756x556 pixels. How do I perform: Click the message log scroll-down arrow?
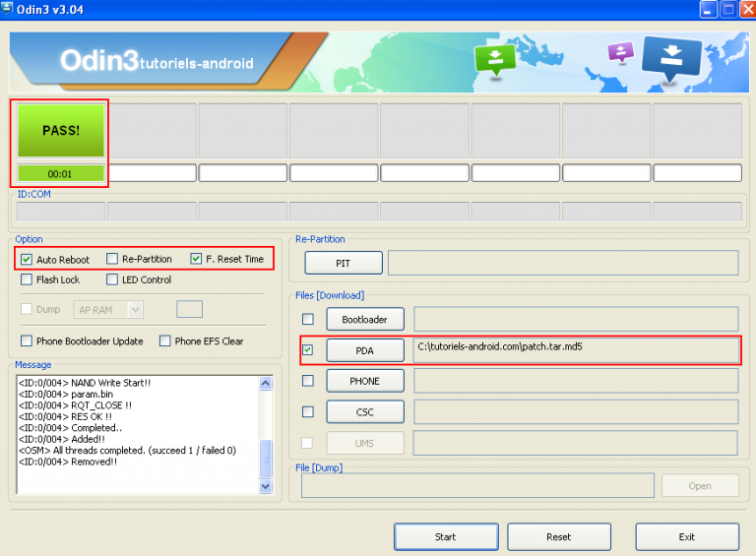coord(266,486)
